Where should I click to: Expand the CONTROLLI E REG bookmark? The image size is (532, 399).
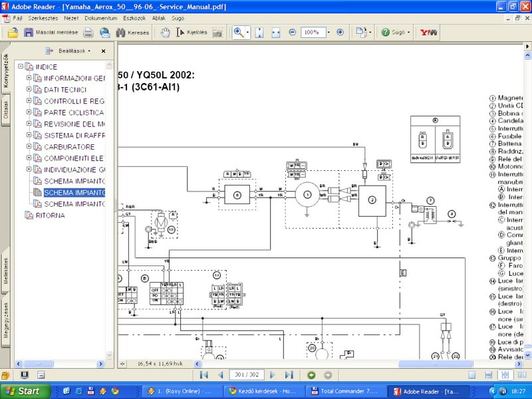point(29,100)
